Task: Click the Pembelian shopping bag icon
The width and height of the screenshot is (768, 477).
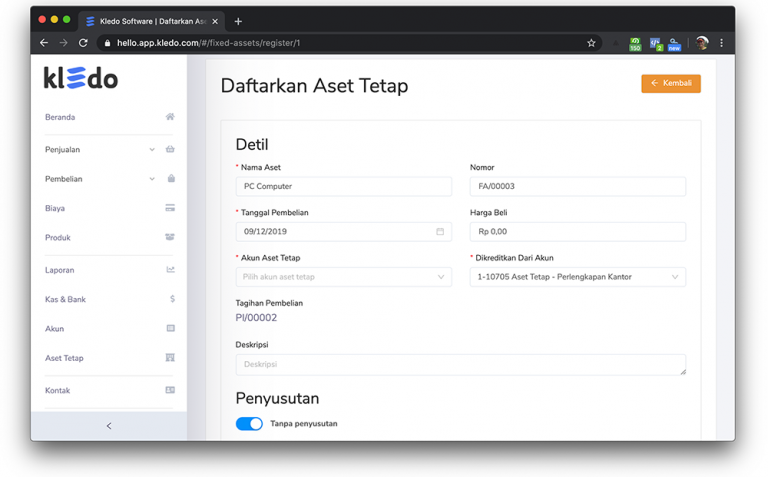Action: coord(171,178)
